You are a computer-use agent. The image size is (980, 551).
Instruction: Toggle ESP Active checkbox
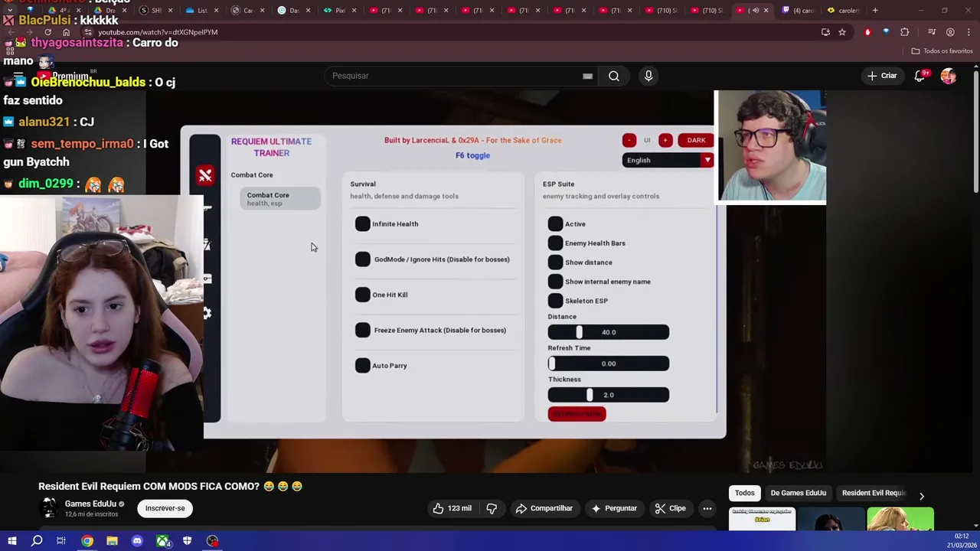point(555,223)
